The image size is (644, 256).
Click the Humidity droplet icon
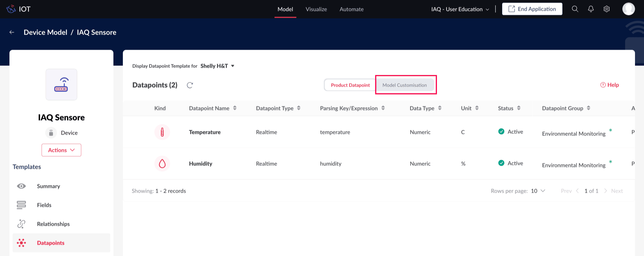point(162,163)
